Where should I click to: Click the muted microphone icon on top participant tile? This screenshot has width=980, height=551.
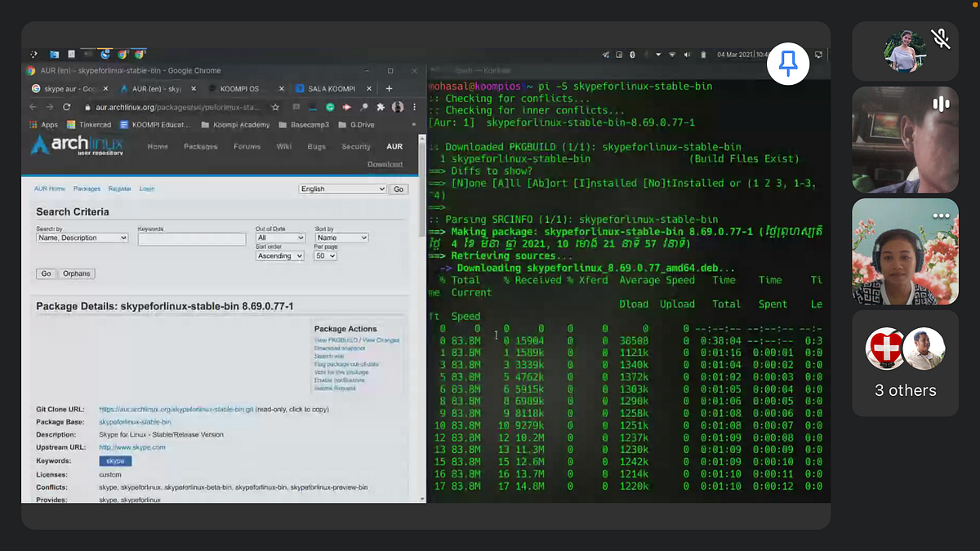coord(941,38)
